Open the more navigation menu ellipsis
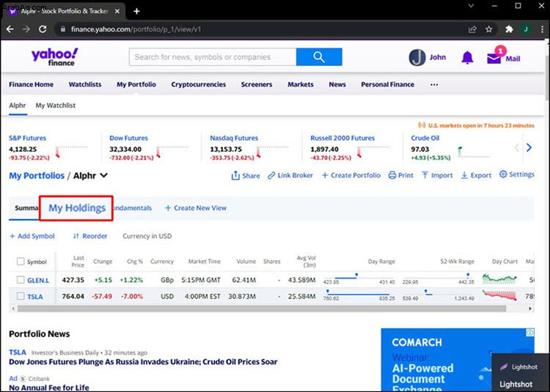 [434, 84]
